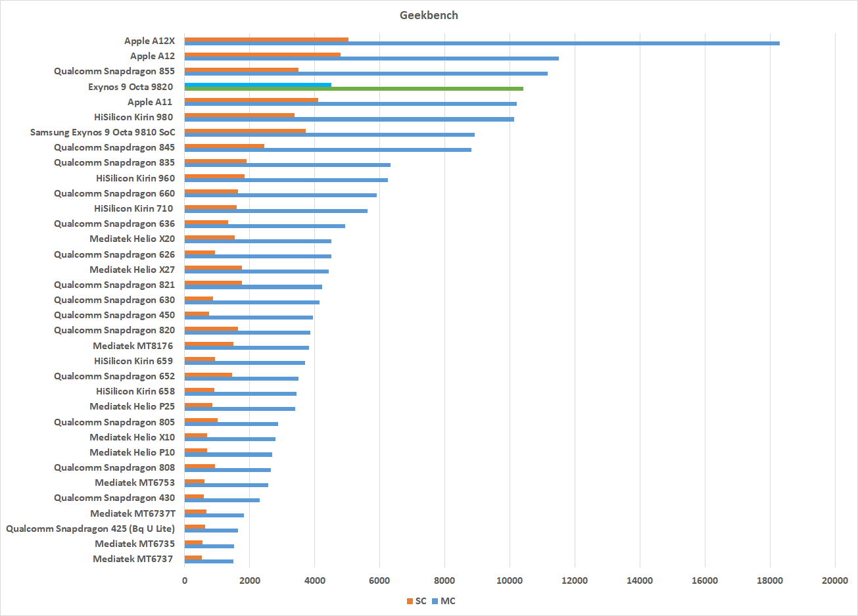Click the 8000 axis tick label
858x616 pixels.
[444, 580]
